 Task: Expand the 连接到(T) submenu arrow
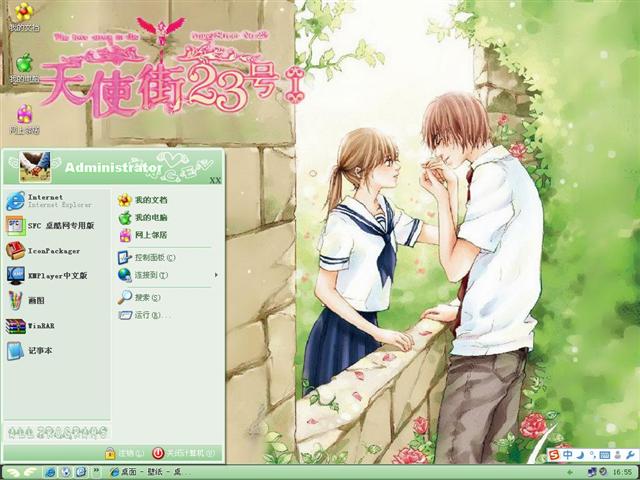click(x=216, y=275)
